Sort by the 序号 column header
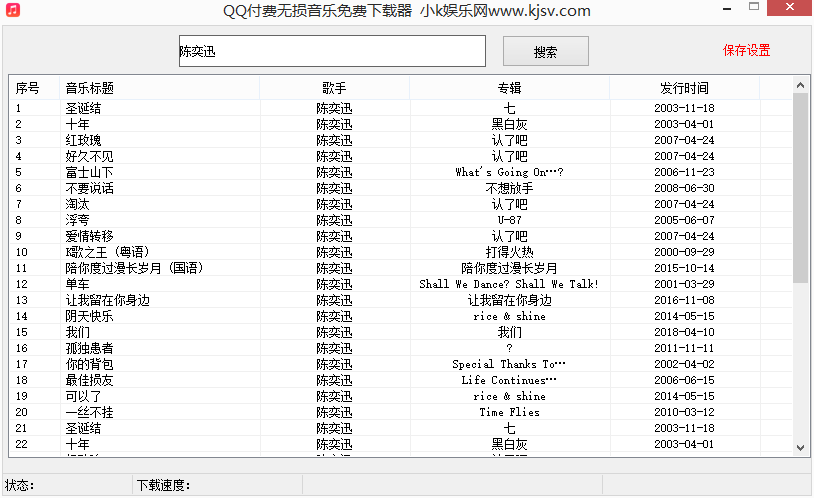The width and height of the screenshot is (814, 498). coord(34,88)
